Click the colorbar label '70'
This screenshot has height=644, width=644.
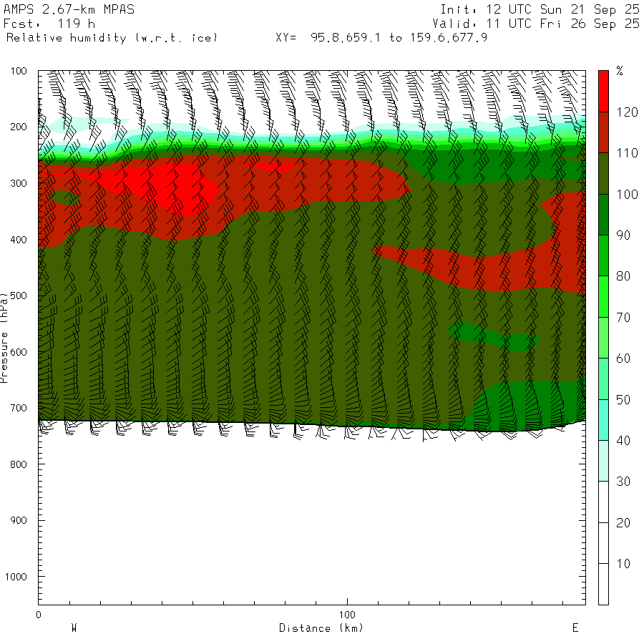623,318
